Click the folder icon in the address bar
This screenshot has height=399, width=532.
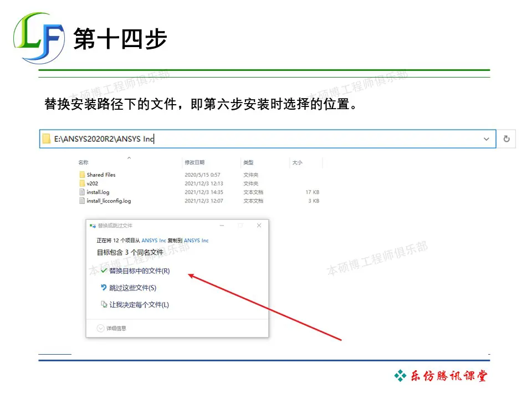[47, 139]
